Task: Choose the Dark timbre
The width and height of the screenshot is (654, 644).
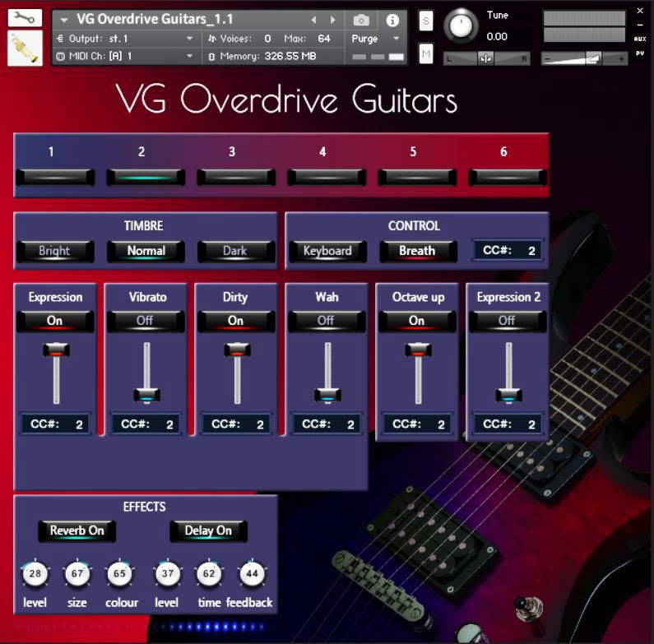Action: tap(236, 251)
